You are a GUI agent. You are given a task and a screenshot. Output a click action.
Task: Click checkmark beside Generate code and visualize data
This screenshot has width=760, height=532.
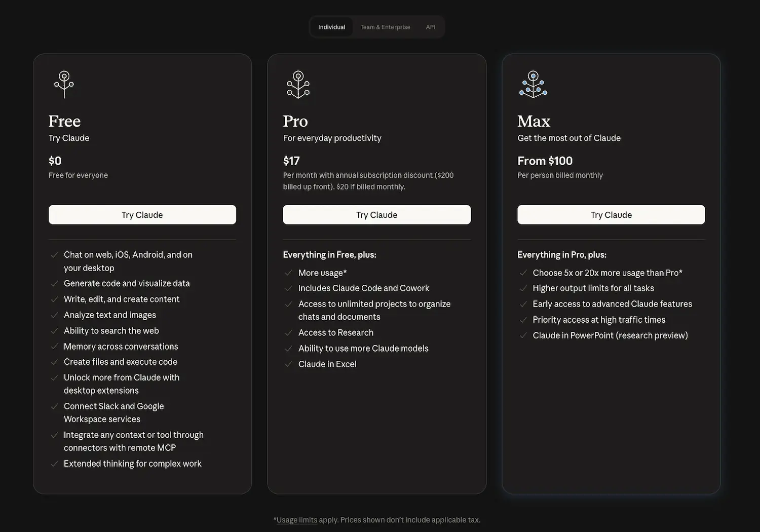pyautogui.click(x=54, y=284)
